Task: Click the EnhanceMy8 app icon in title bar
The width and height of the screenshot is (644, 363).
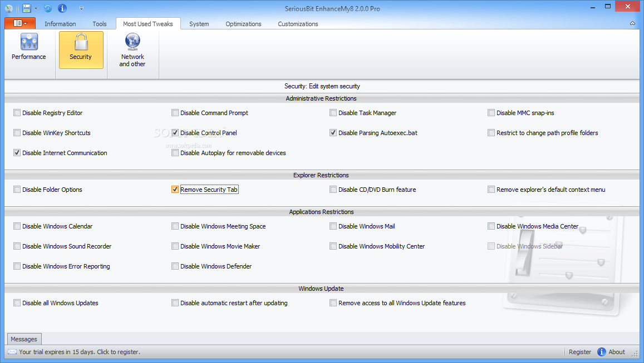Action: [x=8, y=8]
